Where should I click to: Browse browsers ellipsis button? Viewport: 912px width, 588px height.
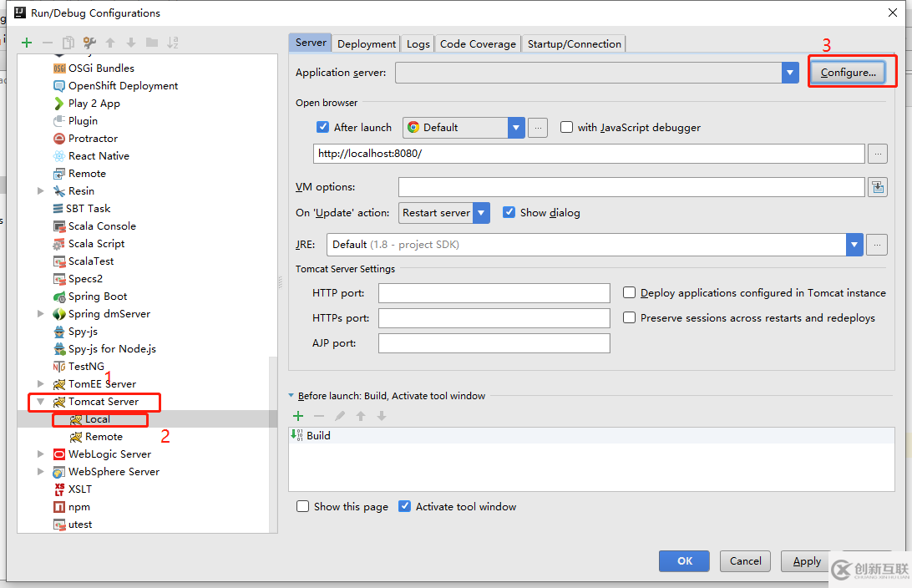click(x=538, y=127)
